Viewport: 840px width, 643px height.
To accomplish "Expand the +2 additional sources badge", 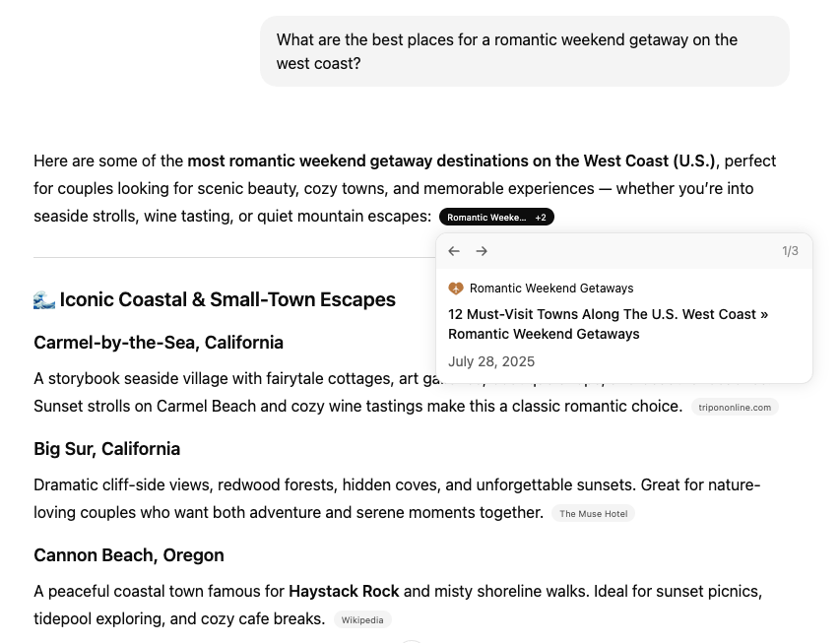I will (541, 217).
